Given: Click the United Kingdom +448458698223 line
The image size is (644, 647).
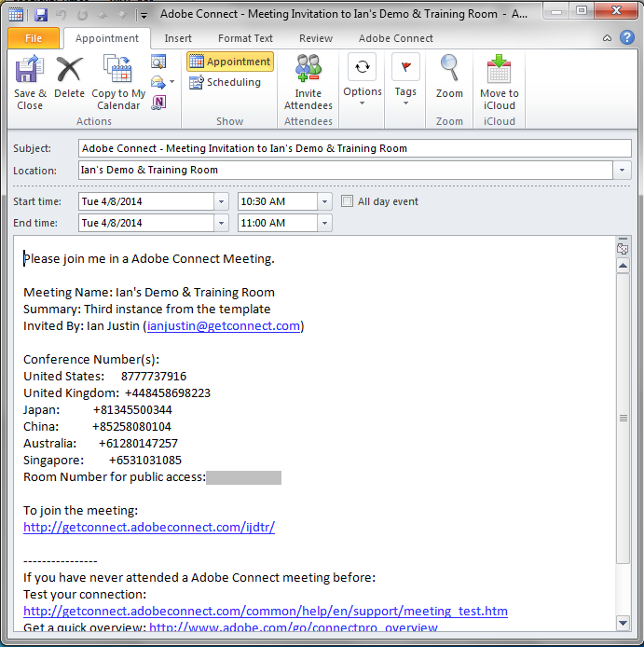Looking at the screenshot, I should (116, 393).
